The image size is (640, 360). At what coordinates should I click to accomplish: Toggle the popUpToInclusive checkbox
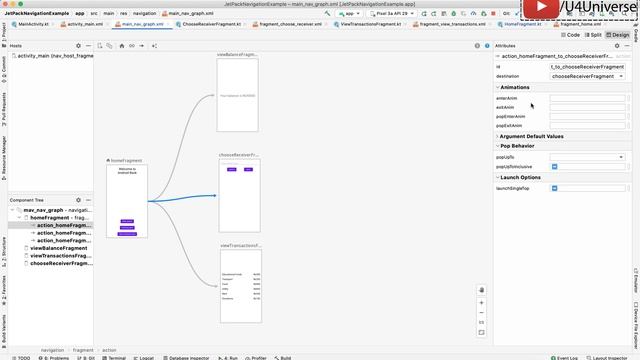(x=554, y=167)
